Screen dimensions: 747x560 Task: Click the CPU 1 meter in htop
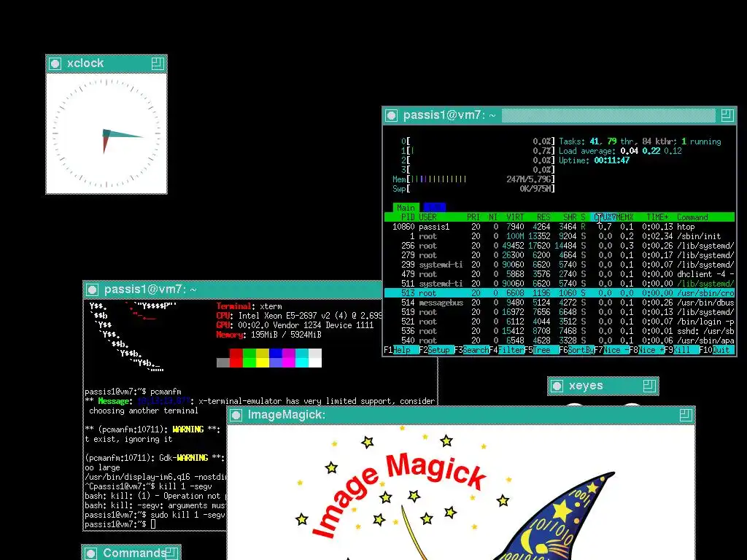(478, 151)
